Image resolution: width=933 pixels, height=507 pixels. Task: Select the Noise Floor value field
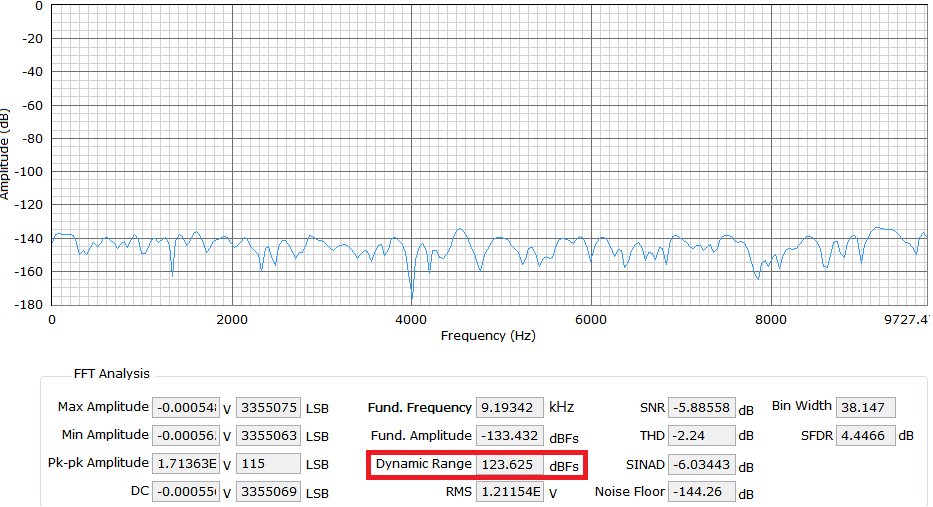[701, 492]
